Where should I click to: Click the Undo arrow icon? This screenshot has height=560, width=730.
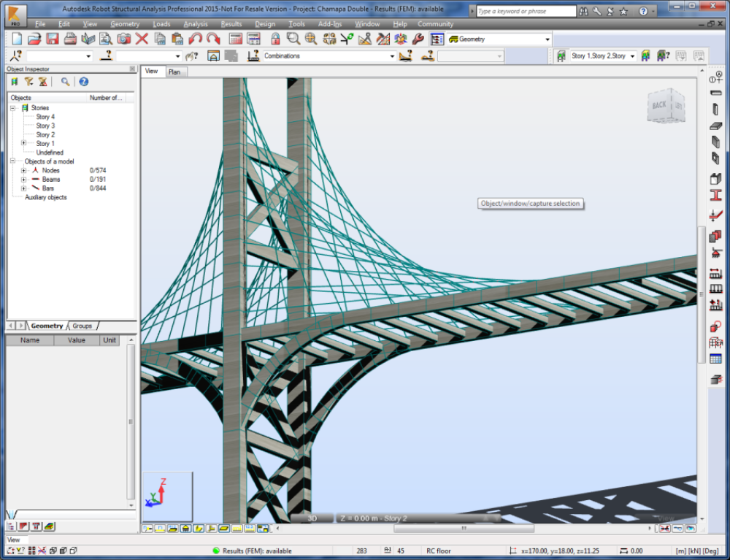click(195, 39)
